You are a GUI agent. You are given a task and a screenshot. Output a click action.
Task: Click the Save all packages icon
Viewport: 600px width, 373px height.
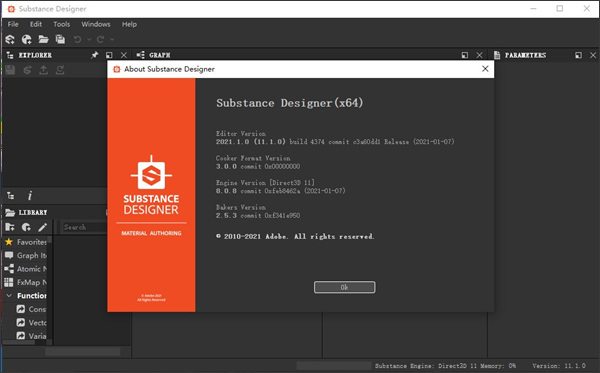coord(60,39)
